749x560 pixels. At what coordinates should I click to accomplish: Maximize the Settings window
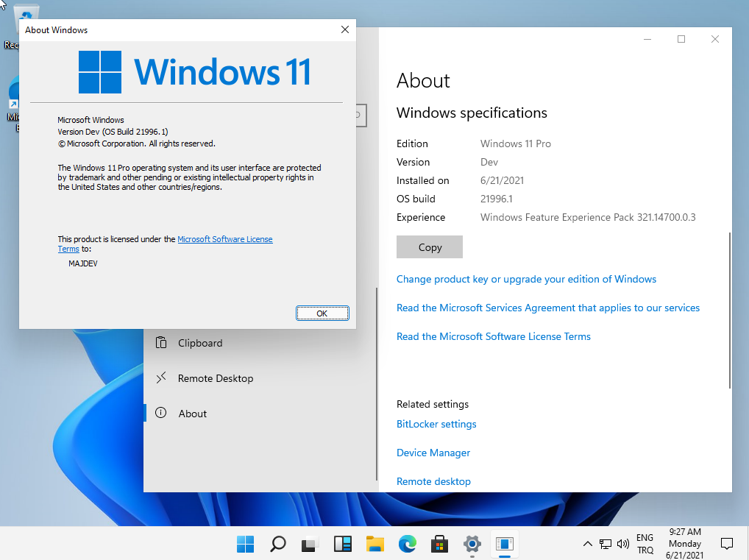point(681,39)
